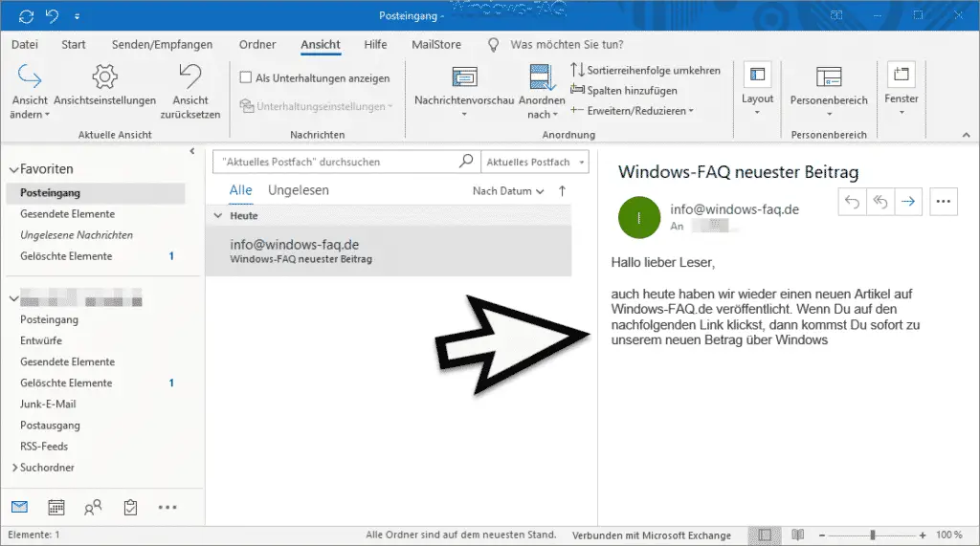Viewport: 980px width, 546px height.
Task: Open the RSS-Feeds folder
Action: click(44, 447)
